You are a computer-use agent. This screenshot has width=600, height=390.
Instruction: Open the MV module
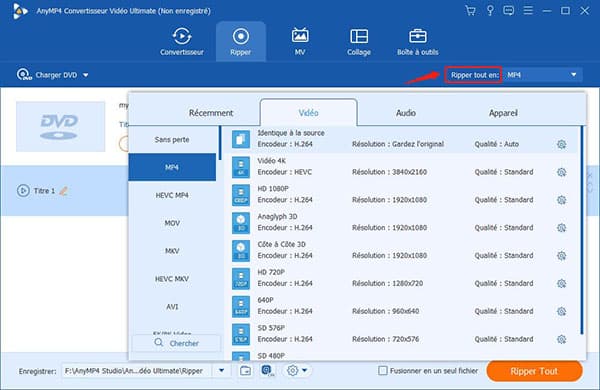coord(300,41)
